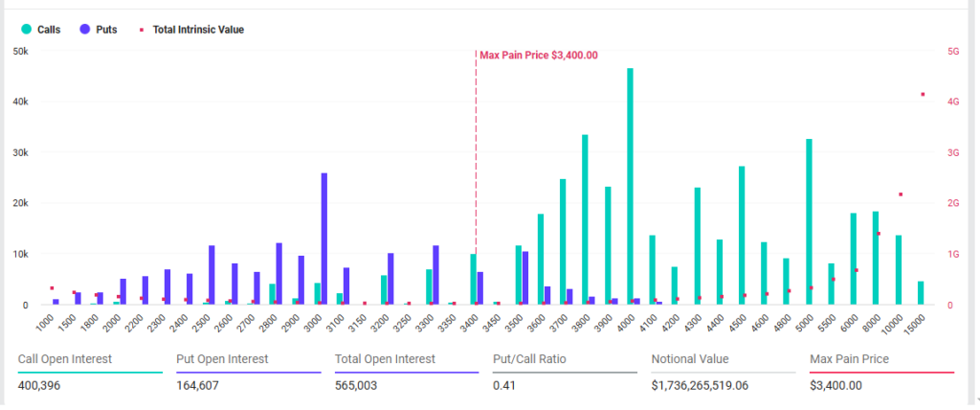Click the intrinsic value marker above strike 10000
Screen dimensions: 980x410
click(x=901, y=194)
